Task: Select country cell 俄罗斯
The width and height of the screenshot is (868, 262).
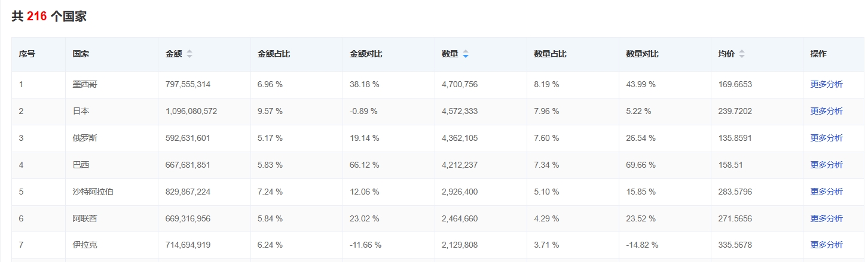Action: pyautogui.click(x=85, y=138)
